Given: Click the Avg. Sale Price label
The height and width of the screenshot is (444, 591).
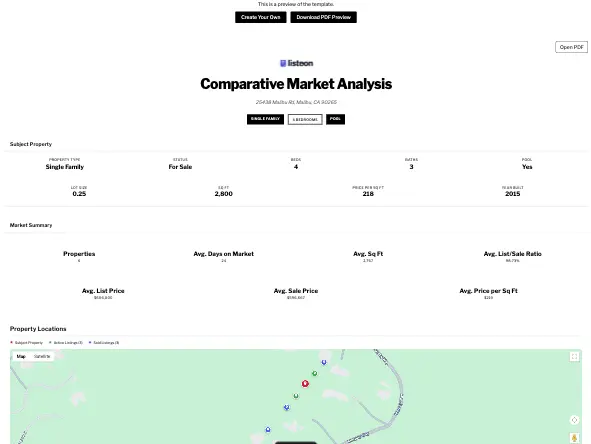Looking at the screenshot, I should (296, 291).
